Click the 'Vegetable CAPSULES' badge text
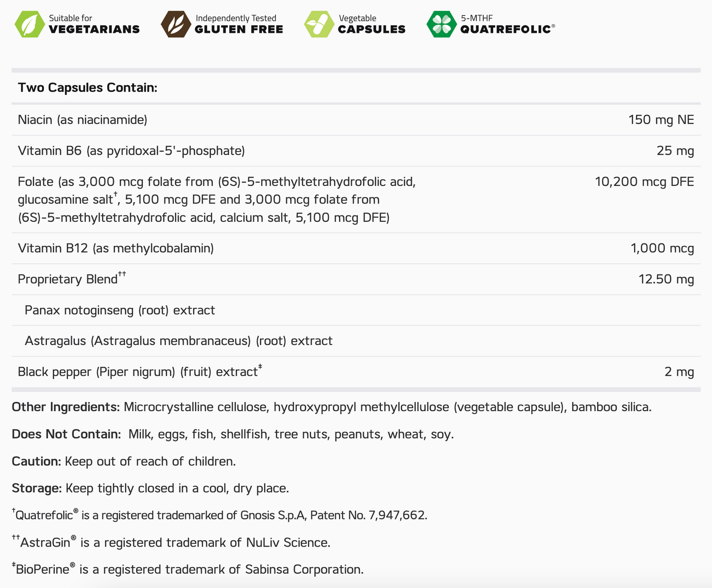The height and width of the screenshot is (588, 712). [372, 25]
